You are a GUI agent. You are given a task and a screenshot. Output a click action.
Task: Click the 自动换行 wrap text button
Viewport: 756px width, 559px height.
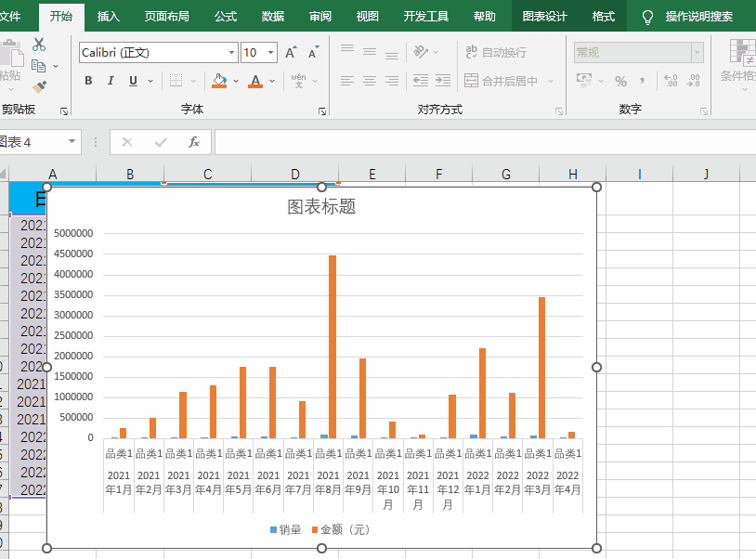tap(495, 53)
